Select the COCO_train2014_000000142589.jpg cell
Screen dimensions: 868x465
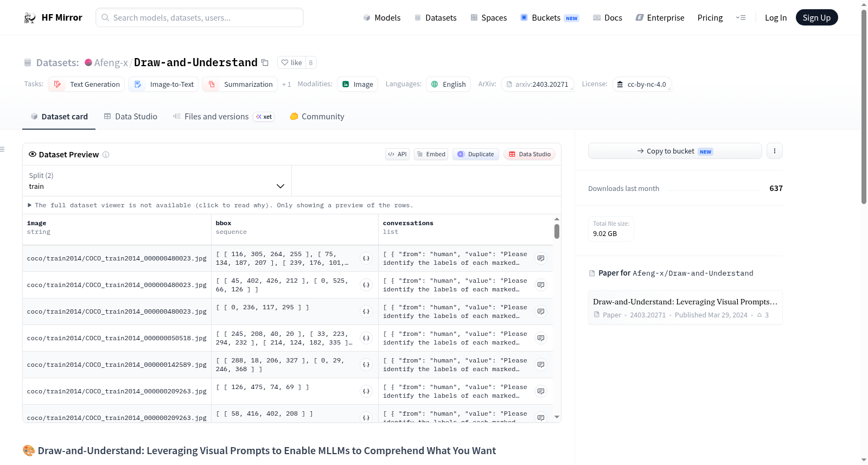pos(117,365)
